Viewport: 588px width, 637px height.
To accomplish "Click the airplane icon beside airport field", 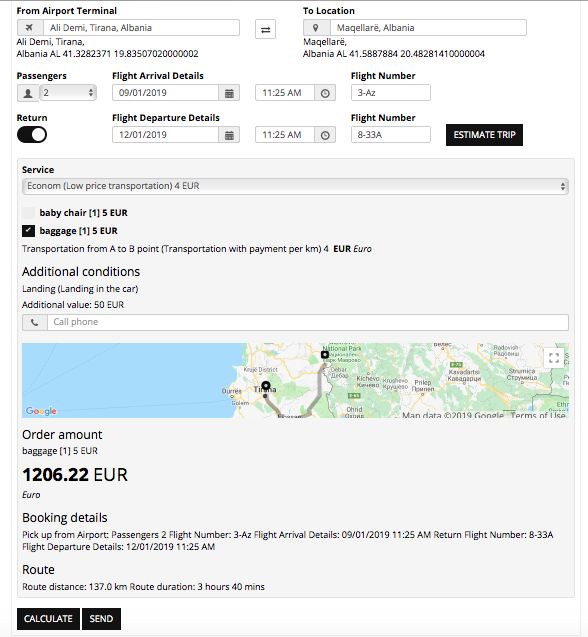I will click(29, 28).
